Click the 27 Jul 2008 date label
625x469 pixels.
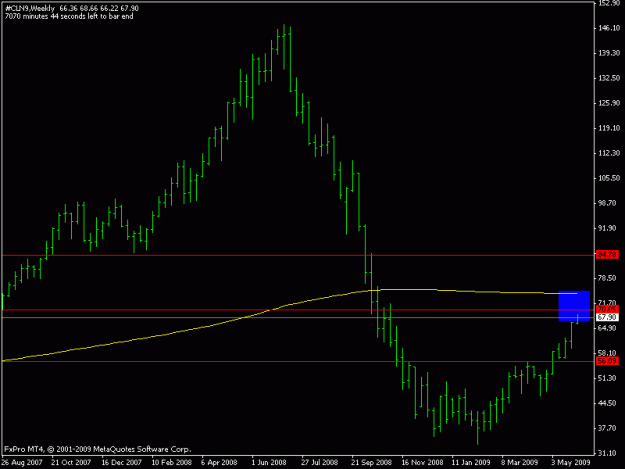(319, 462)
